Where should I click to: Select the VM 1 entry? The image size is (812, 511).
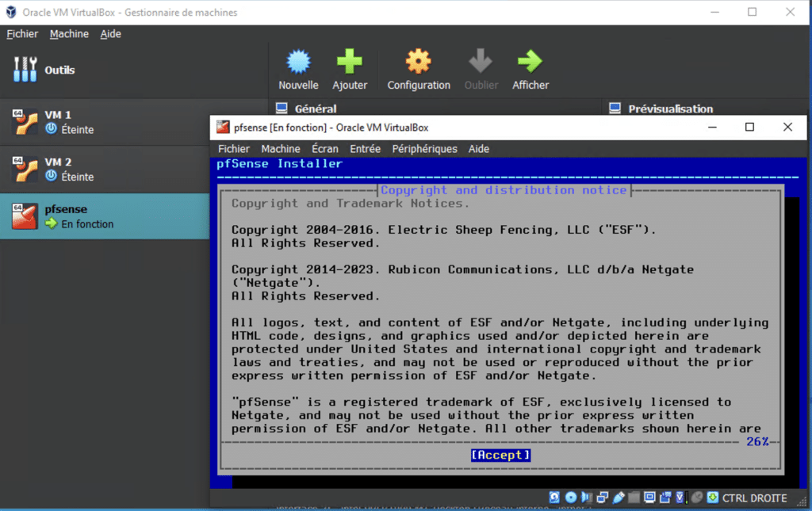[x=105, y=122]
